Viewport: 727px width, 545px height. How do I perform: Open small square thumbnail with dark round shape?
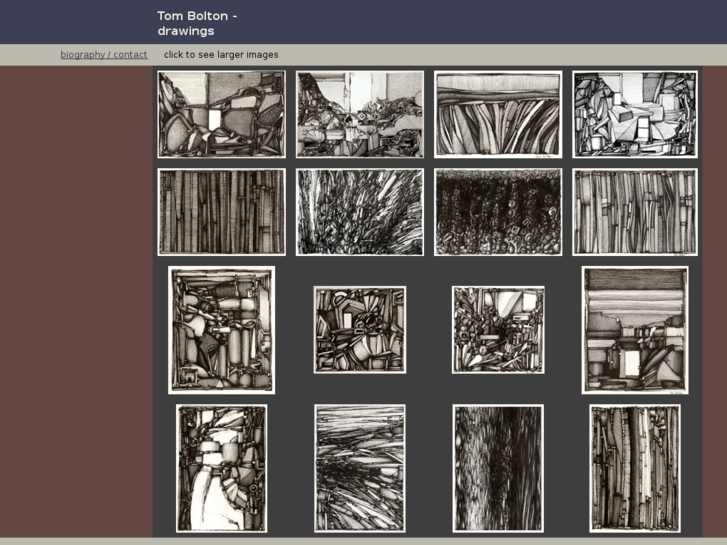pos(360,330)
